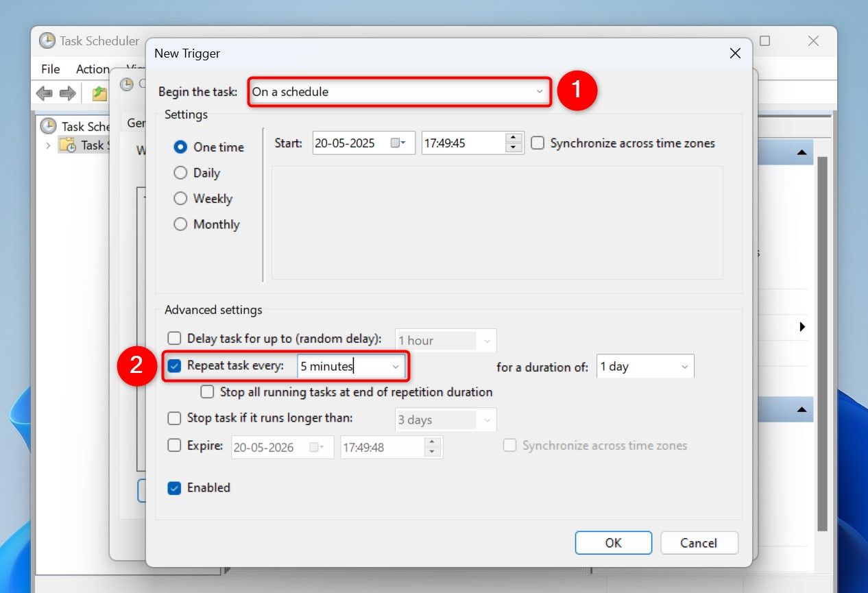Image resolution: width=868 pixels, height=593 pixels.
Task: Open the Action menu
Action: (x=93, y=69)
